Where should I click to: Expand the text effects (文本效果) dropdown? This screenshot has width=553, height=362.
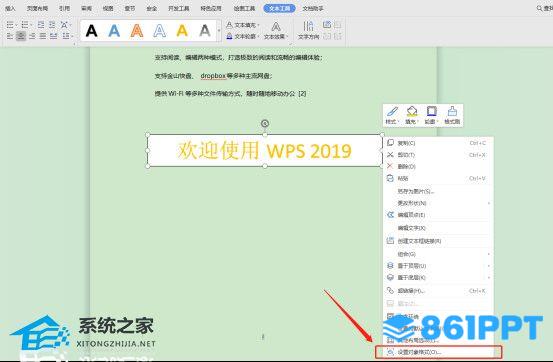click(276, 30)
